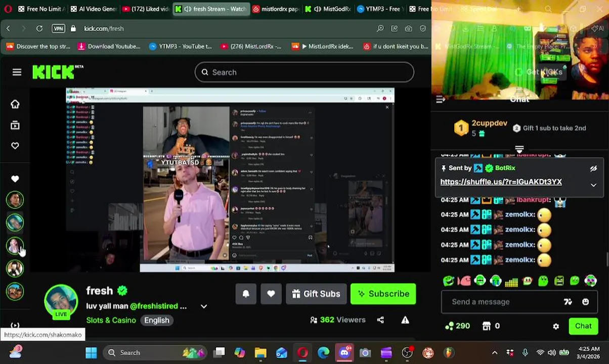Insert the yellow-green bars emote
This screenshot has width=609, height=364.
(511, 282)
